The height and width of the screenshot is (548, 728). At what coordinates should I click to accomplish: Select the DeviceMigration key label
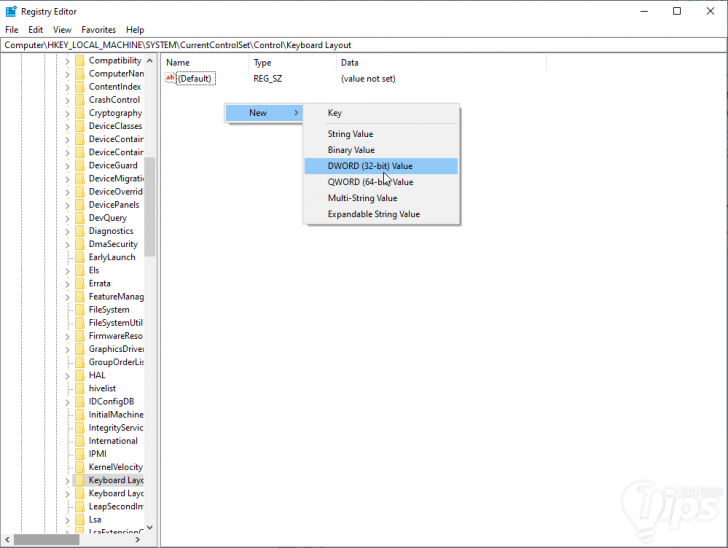point(116,178)
